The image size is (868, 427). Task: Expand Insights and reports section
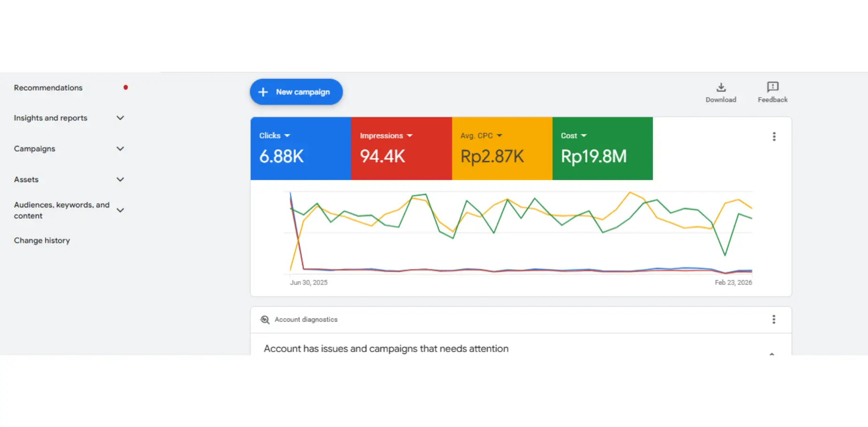click(x=120, y=118)
